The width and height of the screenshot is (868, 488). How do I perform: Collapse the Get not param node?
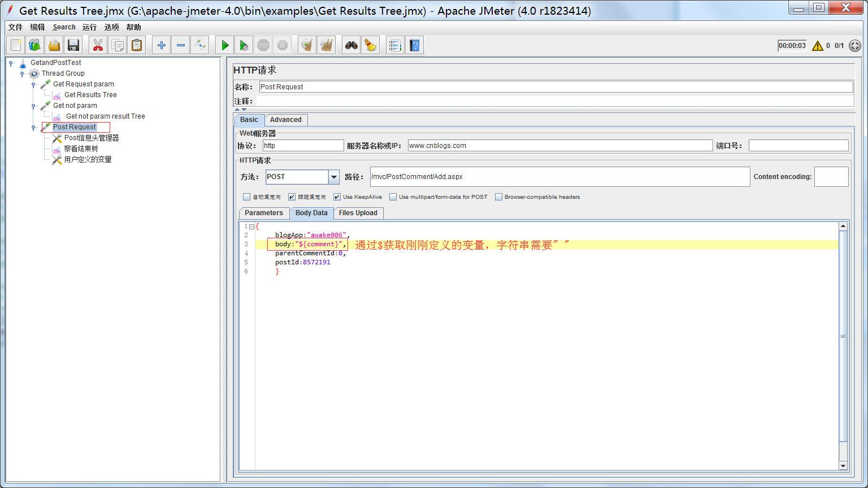pyautogui.click(x=33, y=106)
